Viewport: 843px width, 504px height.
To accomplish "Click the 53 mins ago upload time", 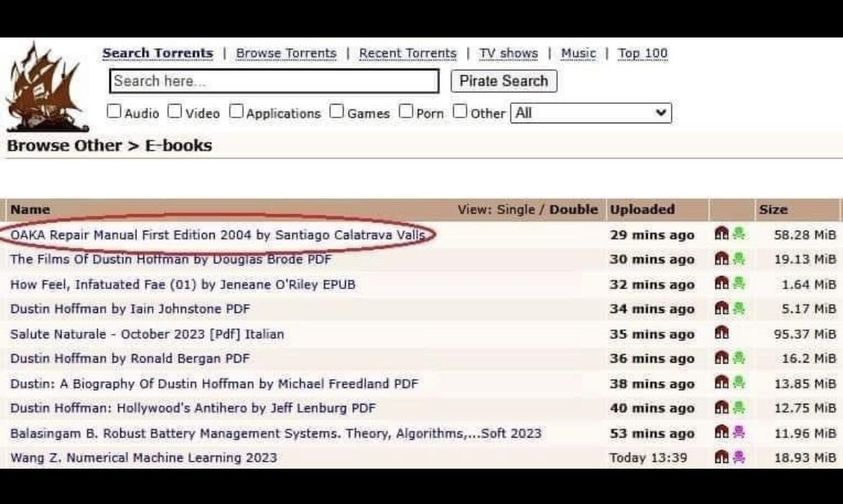I will 652,433.
